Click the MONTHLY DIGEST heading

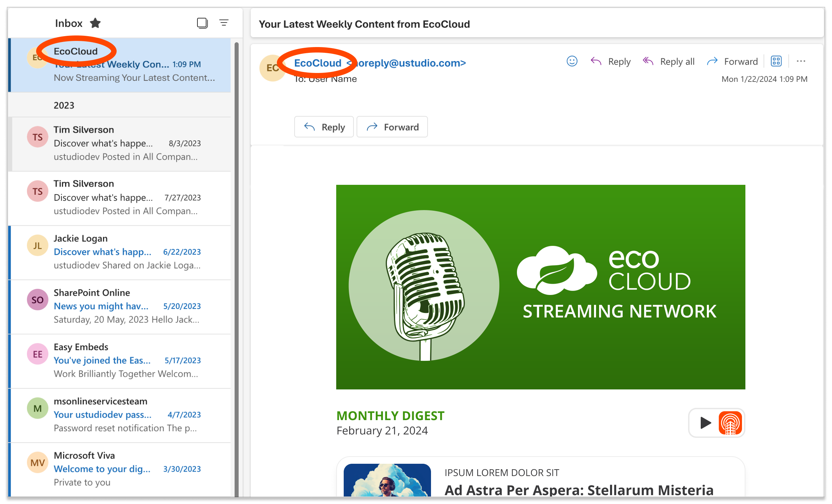coord(390,416)
